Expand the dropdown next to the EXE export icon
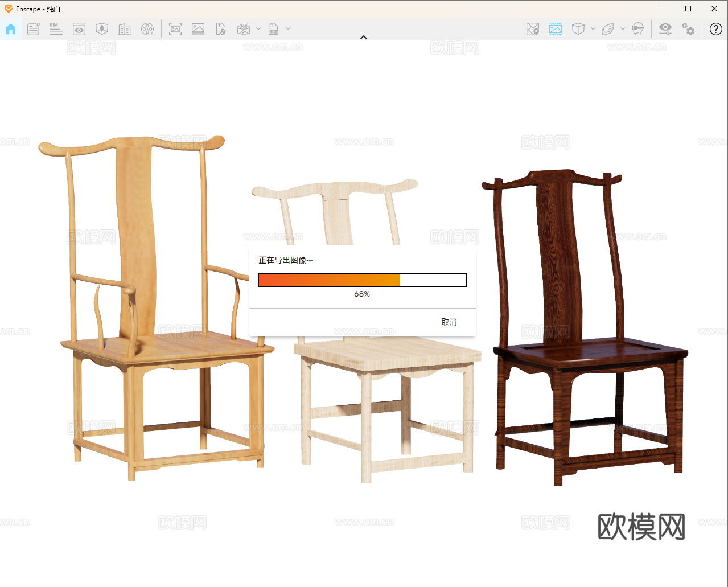 coord(288,29)
